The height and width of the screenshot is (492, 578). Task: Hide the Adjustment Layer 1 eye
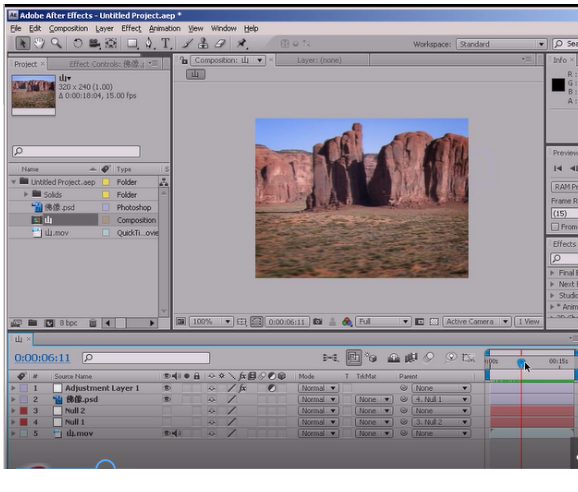point(167,388)
